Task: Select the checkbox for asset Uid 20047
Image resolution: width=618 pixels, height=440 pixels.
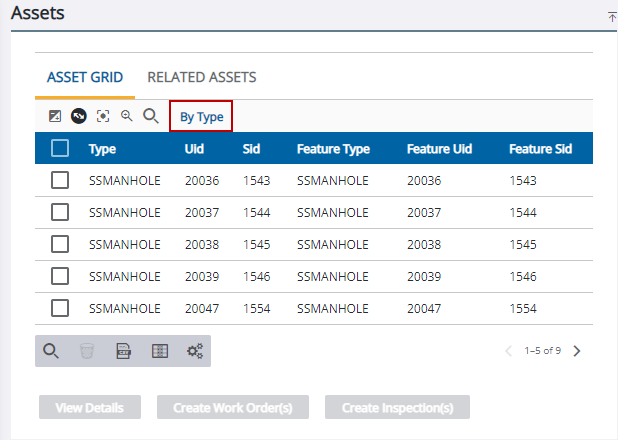Action: coord(60,308)
